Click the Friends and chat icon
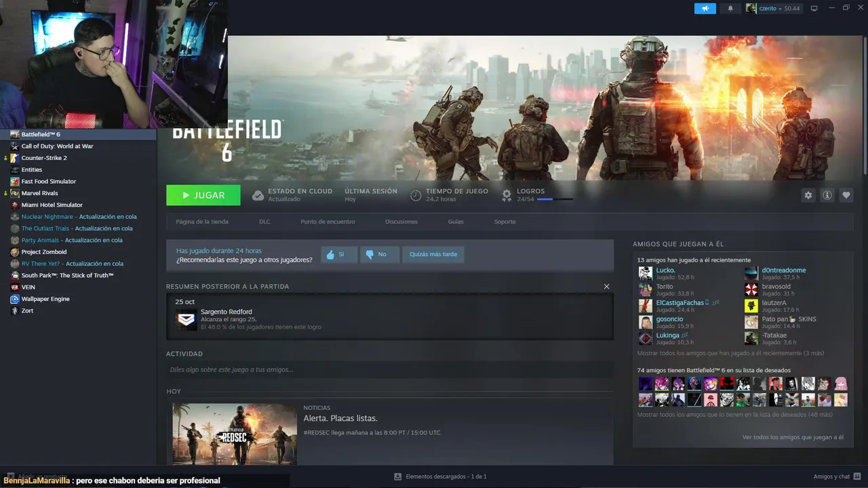The width and height of the screenshot is (868, 488). pyautogui.click(x=858, y=476)
